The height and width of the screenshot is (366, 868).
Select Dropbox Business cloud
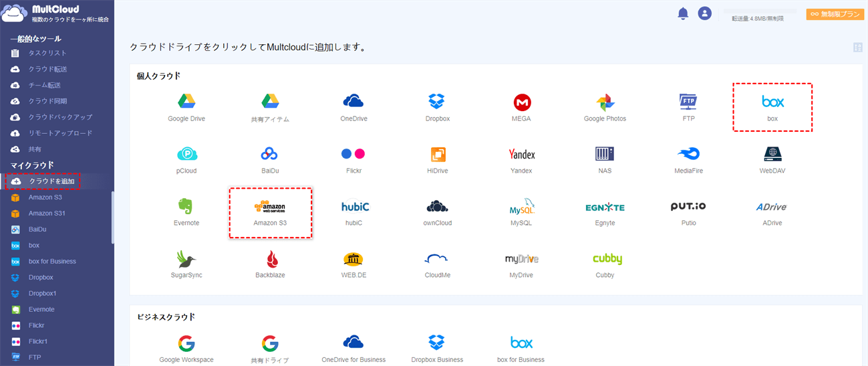[x=437, y=349]
